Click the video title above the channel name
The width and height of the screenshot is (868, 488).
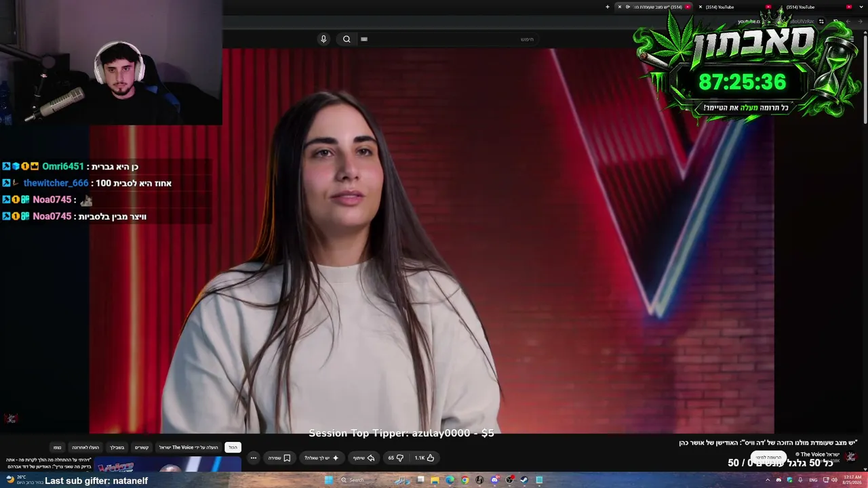tap(768, 443)
